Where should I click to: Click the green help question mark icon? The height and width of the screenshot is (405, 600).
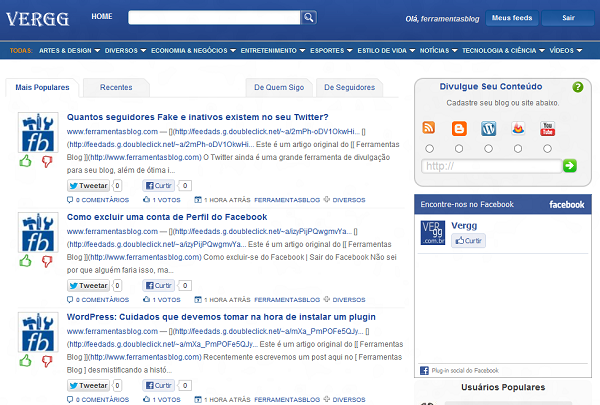577,87
